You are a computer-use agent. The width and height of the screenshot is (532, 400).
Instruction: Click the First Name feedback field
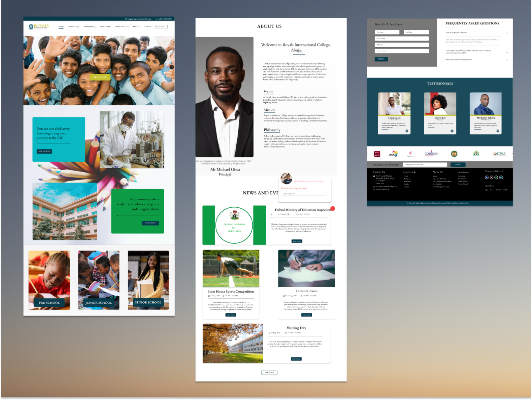point(387,32)
